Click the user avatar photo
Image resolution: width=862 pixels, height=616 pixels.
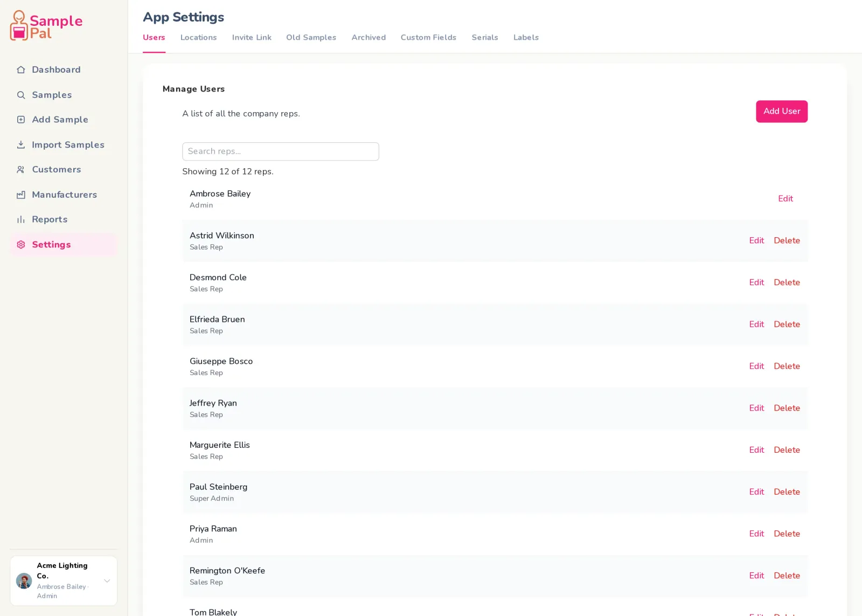click(x=24, y=581)
